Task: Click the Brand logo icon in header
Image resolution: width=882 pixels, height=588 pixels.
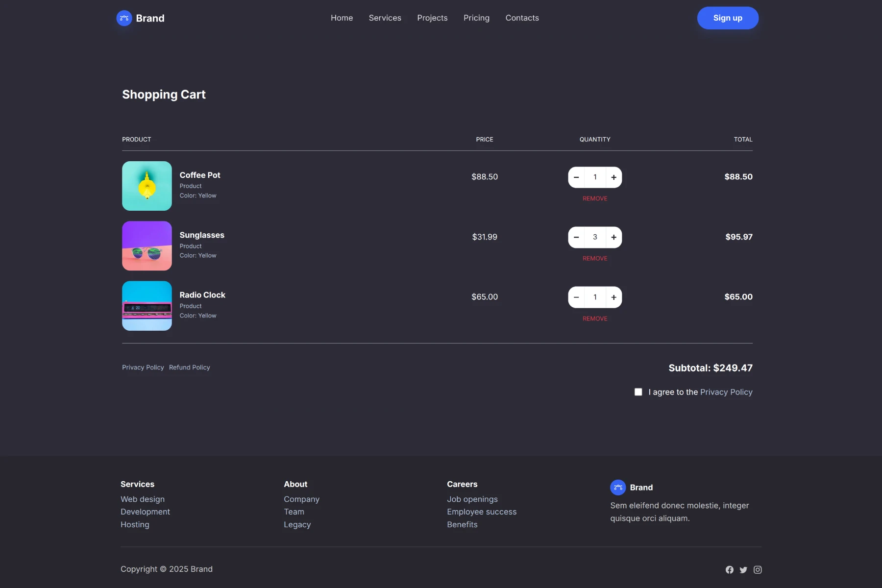Action: 124,18
